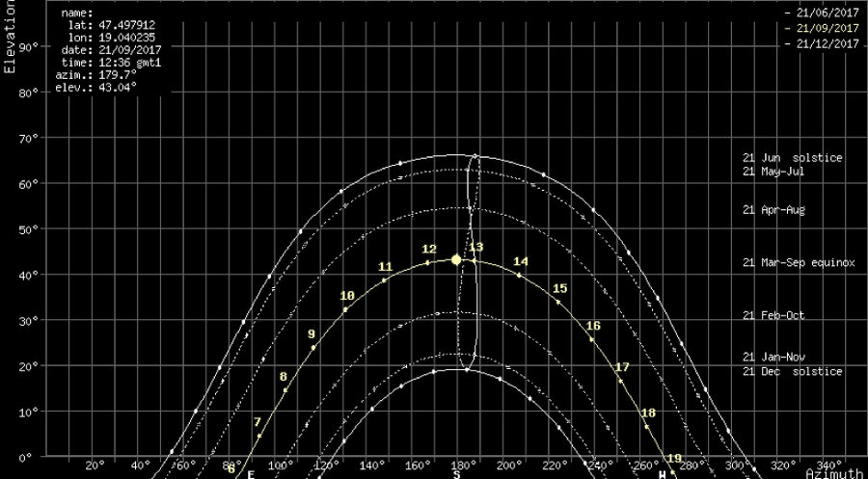This screenshot has height=479, width=868.
Task: Click the 12 hour marker on the curve
Action: pos(429,251)
